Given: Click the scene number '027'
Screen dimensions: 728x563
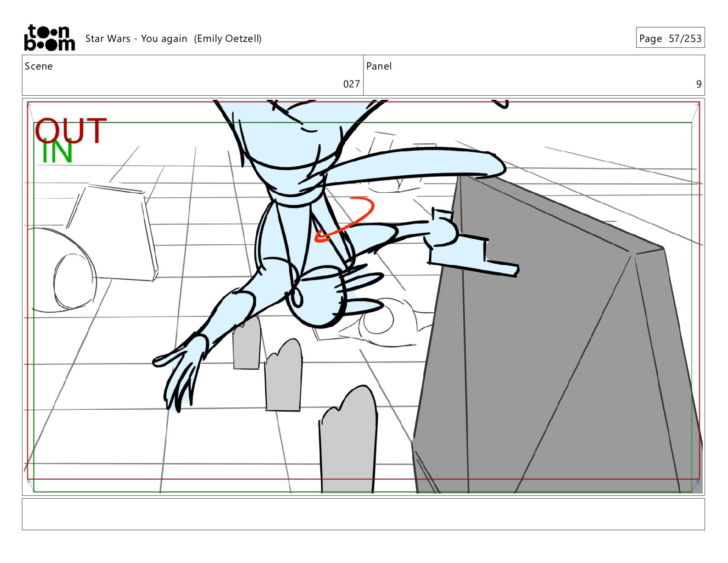Looking at the screenshot, I should (x=352, y=84).
